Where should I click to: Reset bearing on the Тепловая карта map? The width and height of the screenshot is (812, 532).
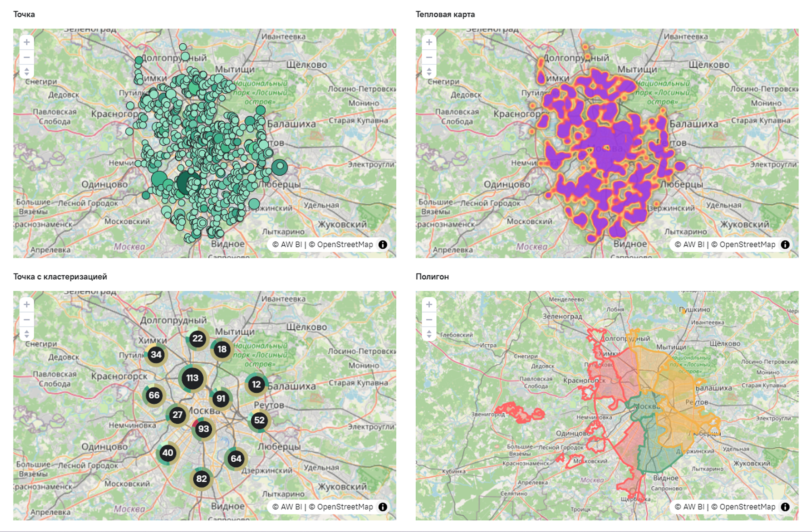coord(429,72)
